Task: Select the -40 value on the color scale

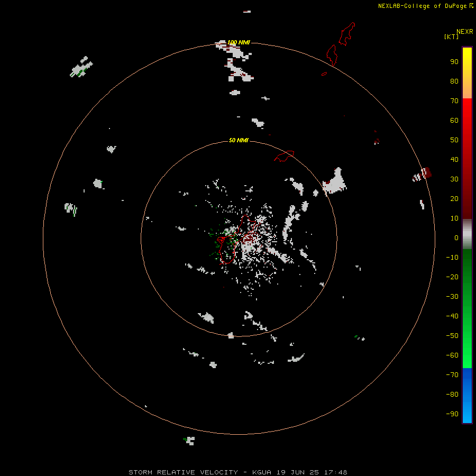Action: click(x=452, y=316)
